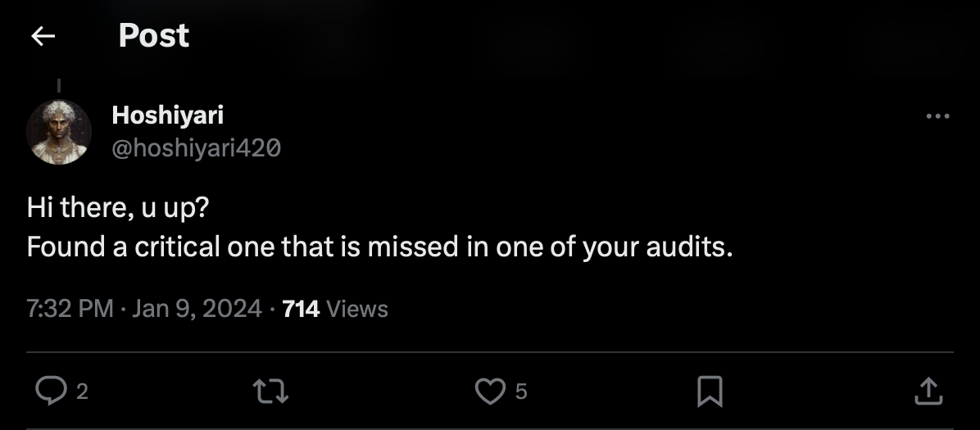Click the word "audits" in the post
Screen dimensions: 980x430
tap(694, 247)
